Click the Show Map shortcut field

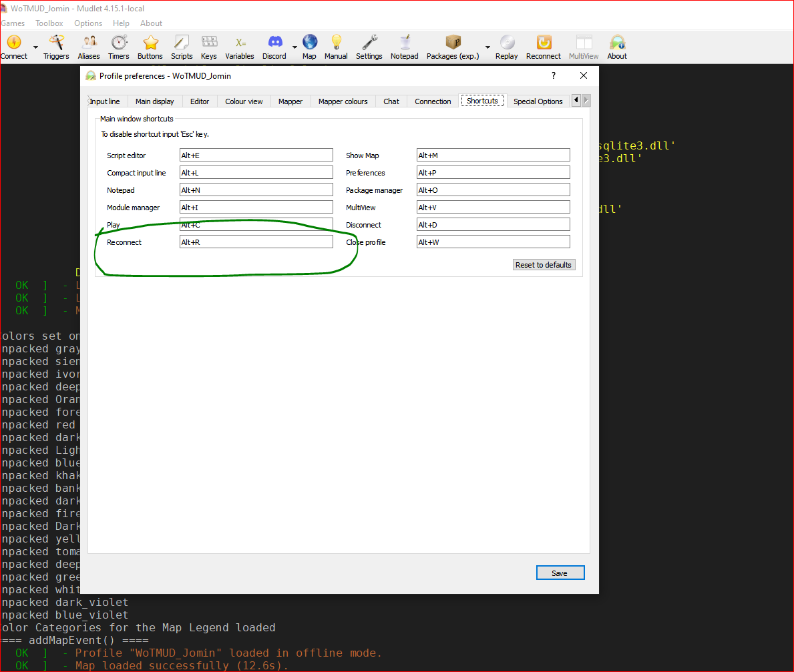tap(493, 155)
